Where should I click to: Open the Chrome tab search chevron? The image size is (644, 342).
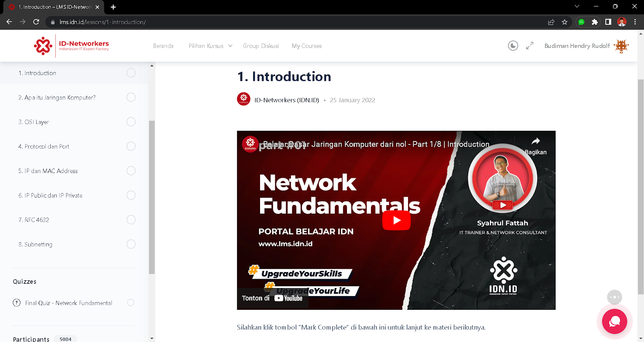[577, 6]
